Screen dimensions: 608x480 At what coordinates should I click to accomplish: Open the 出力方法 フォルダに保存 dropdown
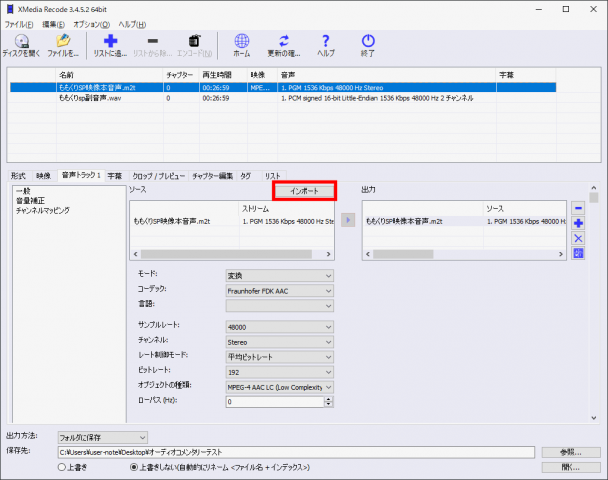(x=102, y=438)
